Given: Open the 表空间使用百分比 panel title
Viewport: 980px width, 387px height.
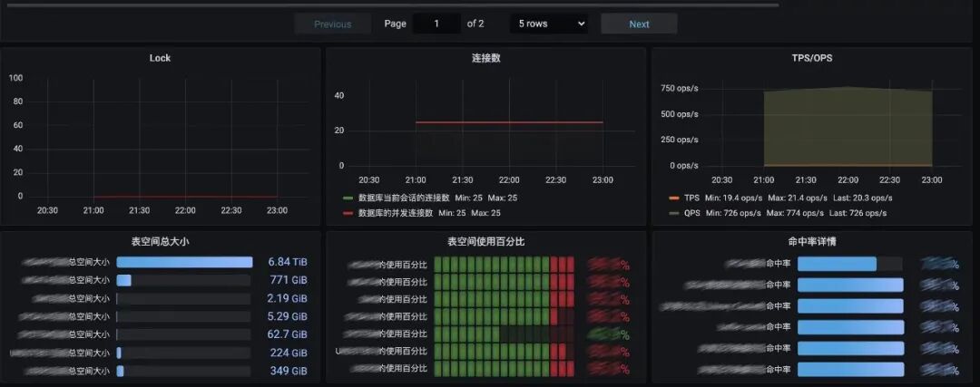Looking at the screenshot, I should coord(485,242).
